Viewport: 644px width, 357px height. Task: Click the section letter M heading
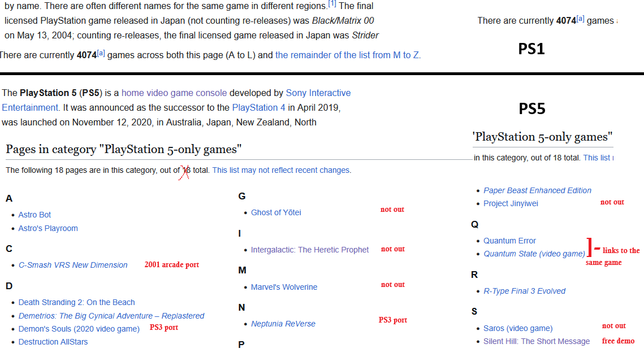pos(243,271)
